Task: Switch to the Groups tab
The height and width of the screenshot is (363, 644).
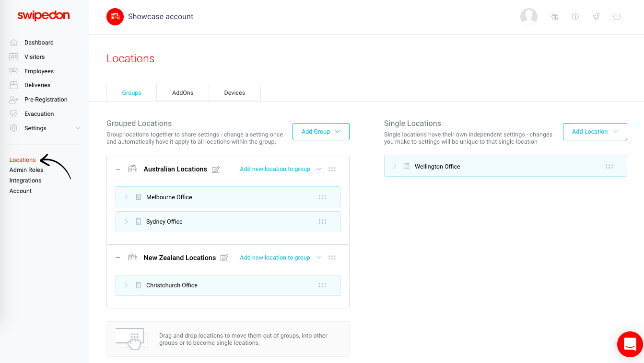Action: click(131, 93)
